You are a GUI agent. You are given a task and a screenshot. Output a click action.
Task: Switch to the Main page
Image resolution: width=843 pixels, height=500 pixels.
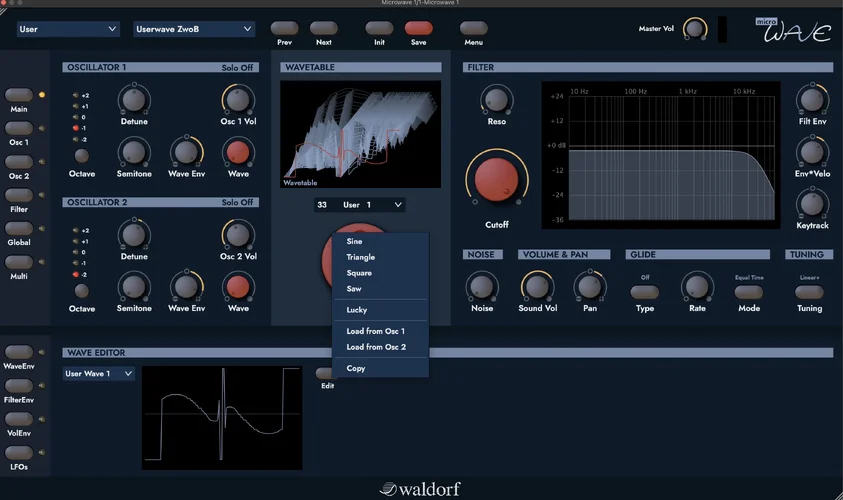[x=19, y=95]
